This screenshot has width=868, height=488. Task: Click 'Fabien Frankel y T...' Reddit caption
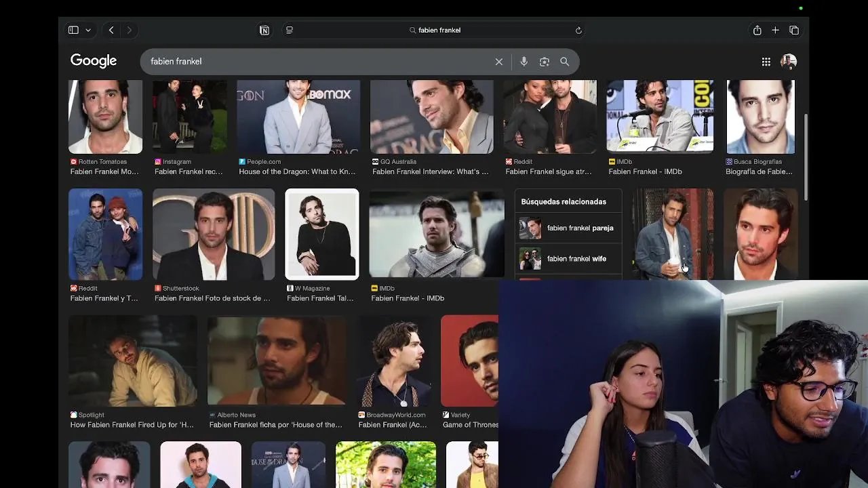tap(104, 298)
